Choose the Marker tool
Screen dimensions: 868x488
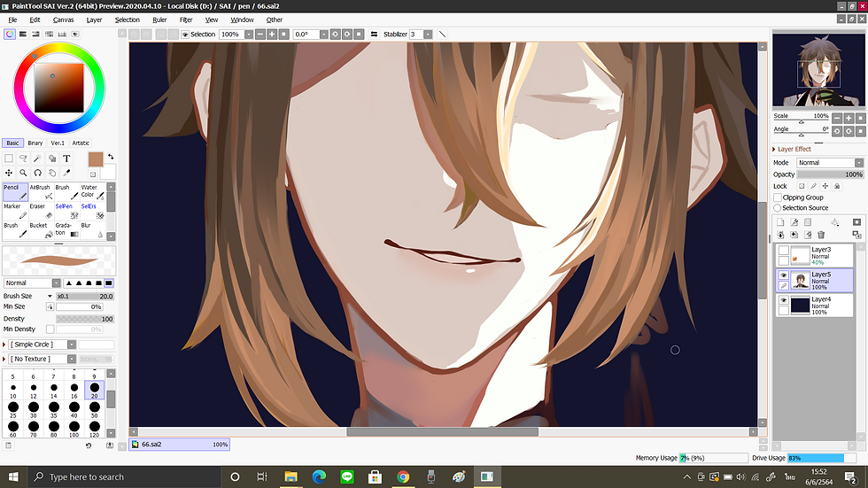click(15, 211)
